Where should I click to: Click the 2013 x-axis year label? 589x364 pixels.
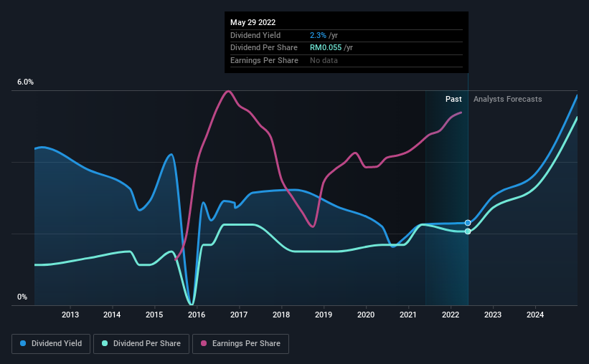click(x=70, y=315)
